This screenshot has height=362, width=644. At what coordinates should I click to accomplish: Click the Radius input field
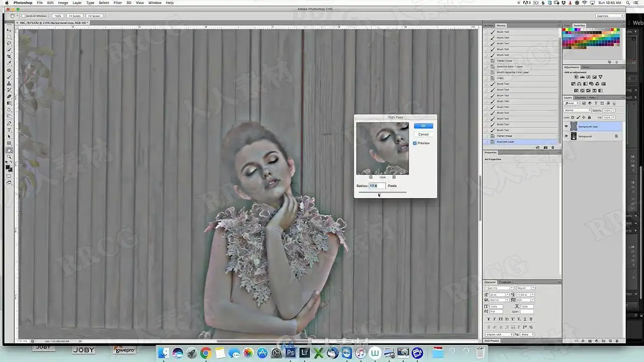point(377,186)
